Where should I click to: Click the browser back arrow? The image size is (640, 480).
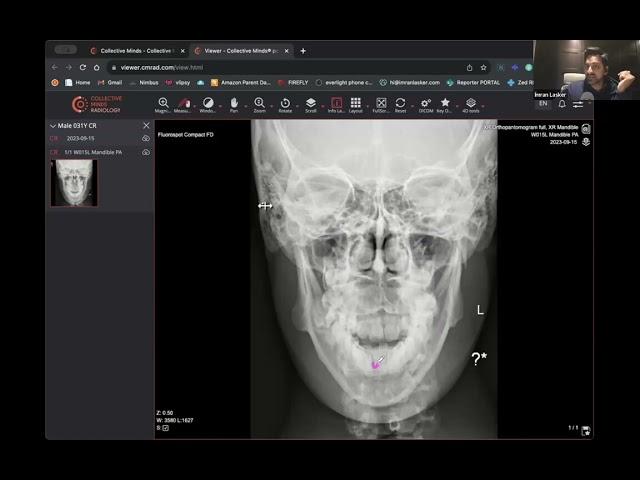pyautogui.click(x=55, y=67)
